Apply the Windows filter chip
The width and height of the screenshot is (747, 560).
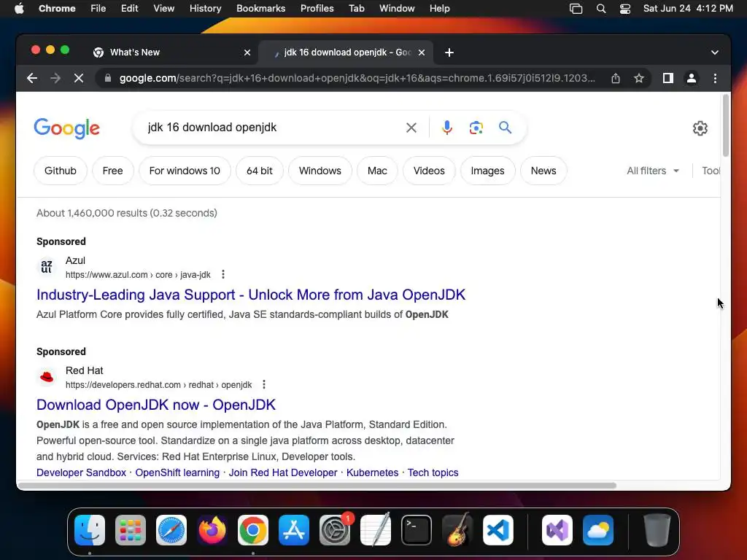320,171
